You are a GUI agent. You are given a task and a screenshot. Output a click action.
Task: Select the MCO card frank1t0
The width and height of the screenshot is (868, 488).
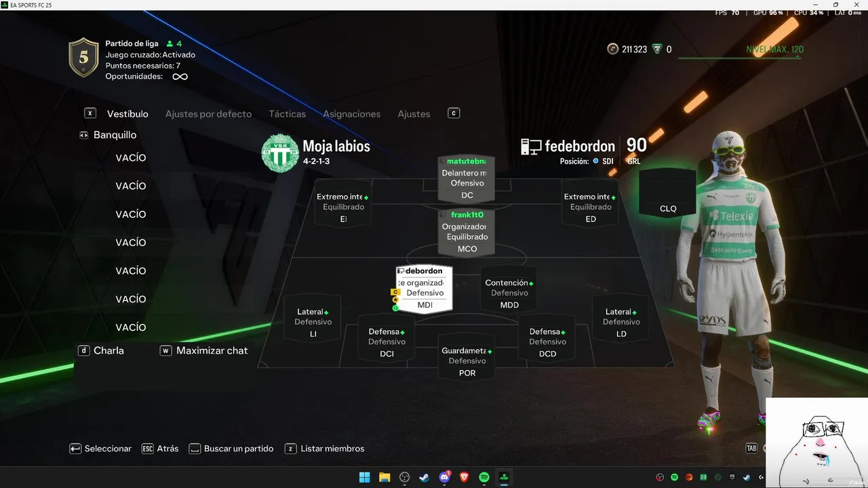pyautogui.click(x=467, y=232)
